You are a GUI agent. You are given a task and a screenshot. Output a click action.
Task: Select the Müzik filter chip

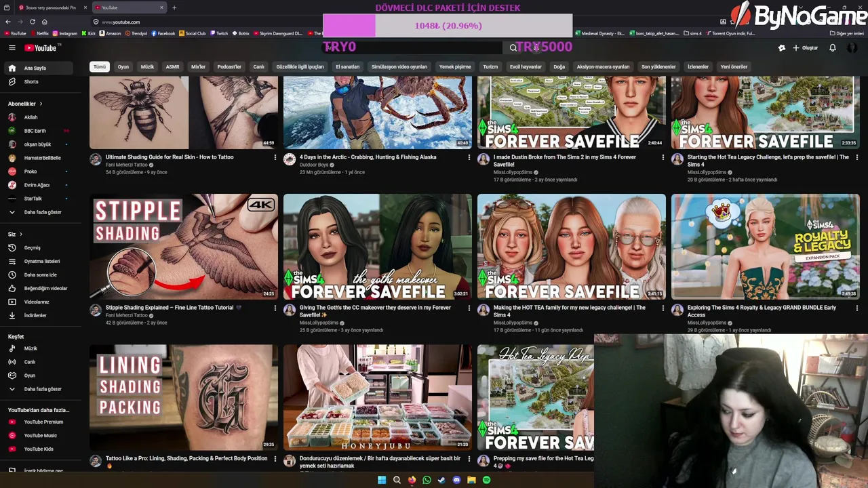click(147, 67)
